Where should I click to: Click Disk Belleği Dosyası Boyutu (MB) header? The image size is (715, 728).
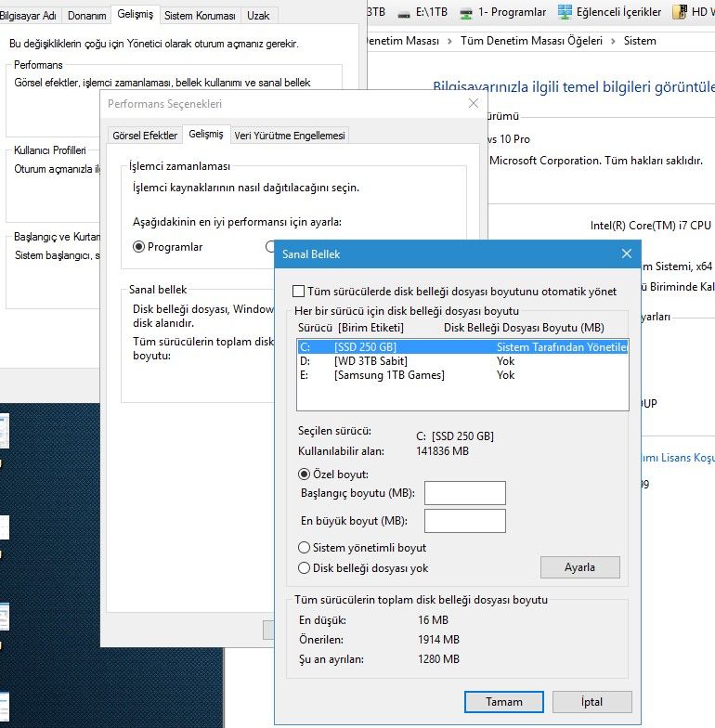(x=524, y=328)
